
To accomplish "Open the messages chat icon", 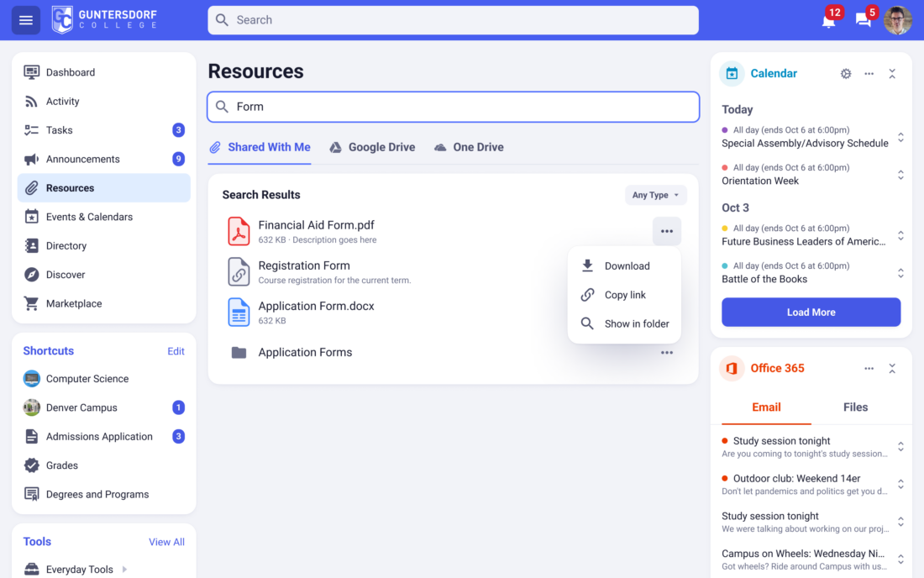I will click(x=864, y=20).
